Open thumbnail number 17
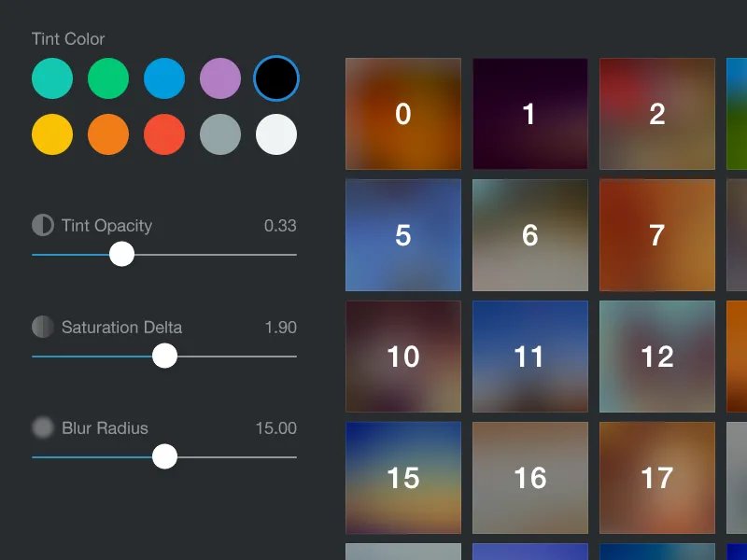 pos(657,478)
